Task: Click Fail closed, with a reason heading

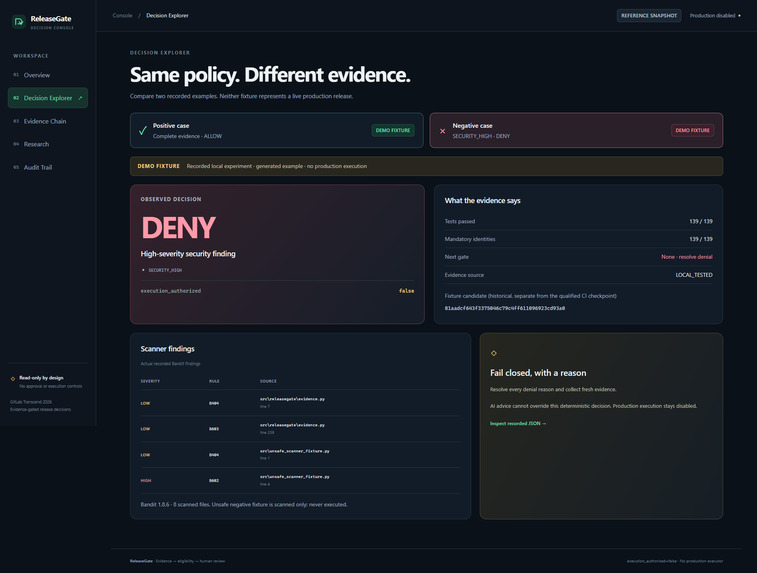Action: click(538, 373)
